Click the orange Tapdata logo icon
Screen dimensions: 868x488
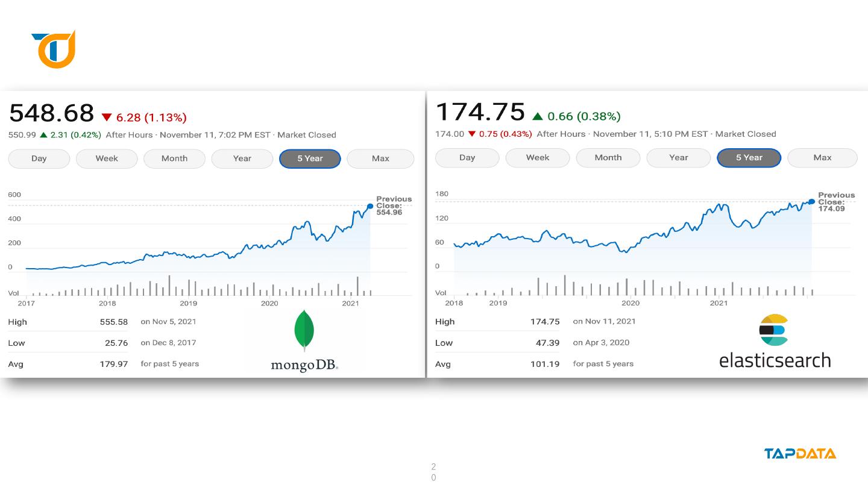54,49
